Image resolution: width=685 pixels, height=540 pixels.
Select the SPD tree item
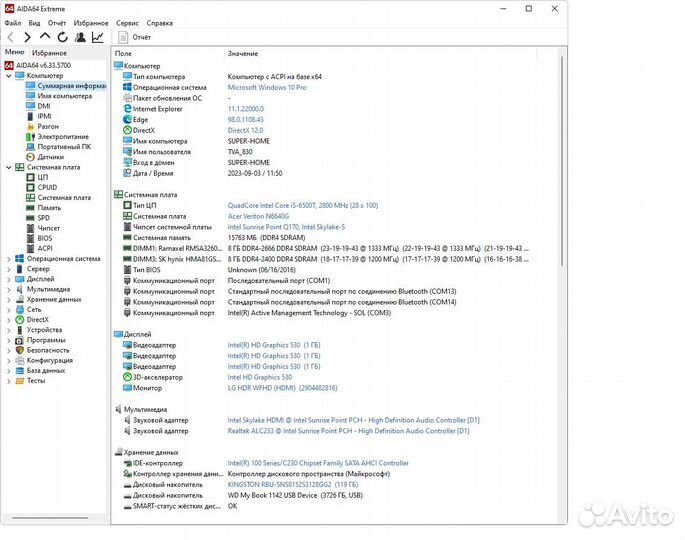[x=38, y=218]
